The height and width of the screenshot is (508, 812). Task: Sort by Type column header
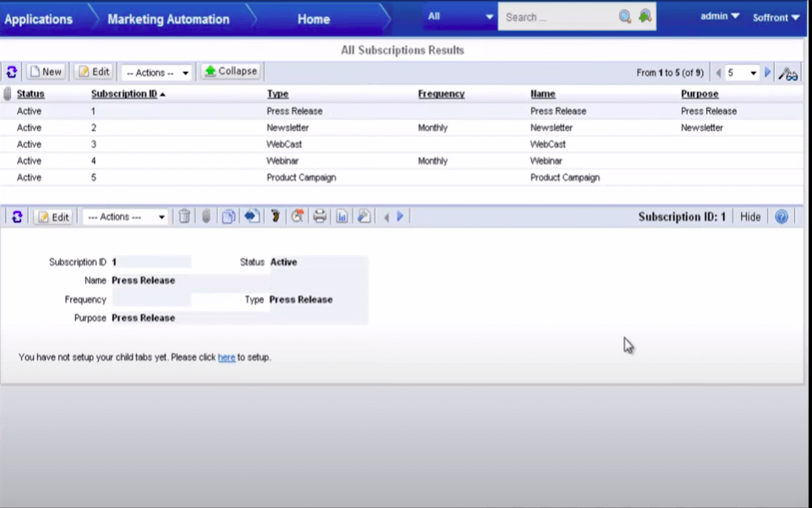pyautogui.click(x=277, y=94)
